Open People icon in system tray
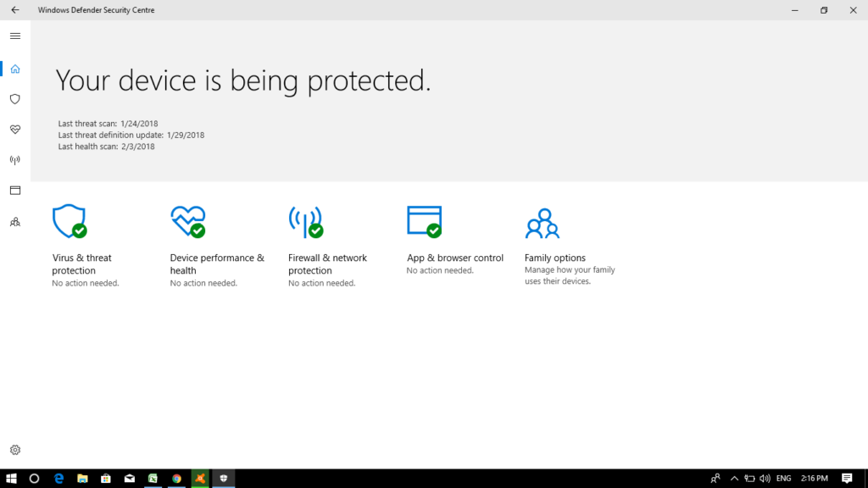Viewport: 868px width, 488px height. [x=715, y=479]
